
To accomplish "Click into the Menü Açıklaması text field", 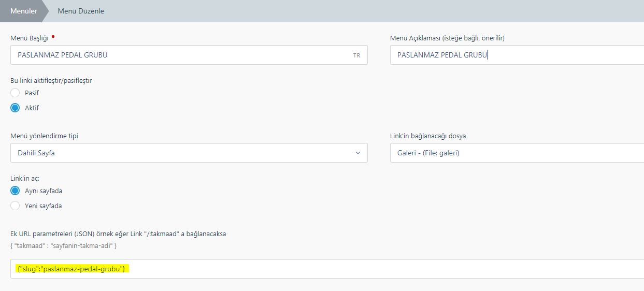I will click(517, 55).
